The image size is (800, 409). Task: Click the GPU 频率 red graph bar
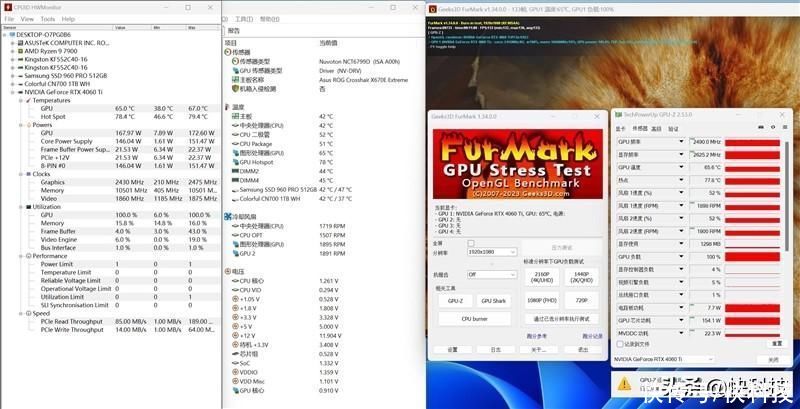(x=753, y=142)
